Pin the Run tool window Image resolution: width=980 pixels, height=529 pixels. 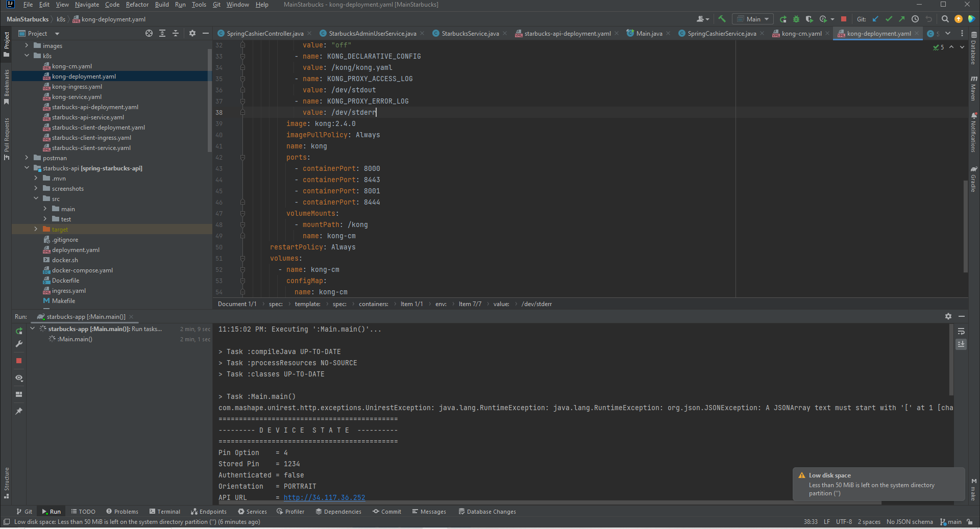pos(19,411)
